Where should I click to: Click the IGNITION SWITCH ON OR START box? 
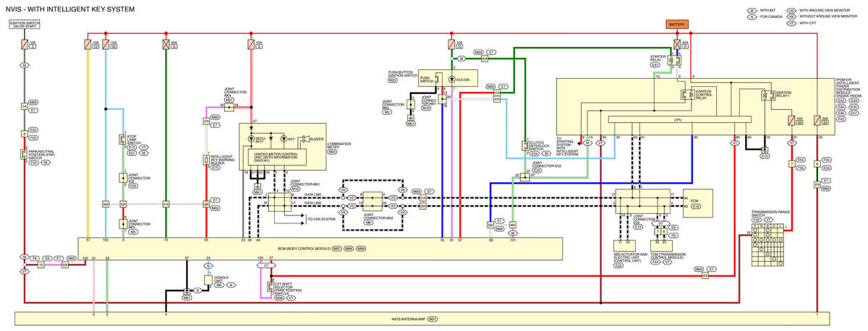(24, 25)
